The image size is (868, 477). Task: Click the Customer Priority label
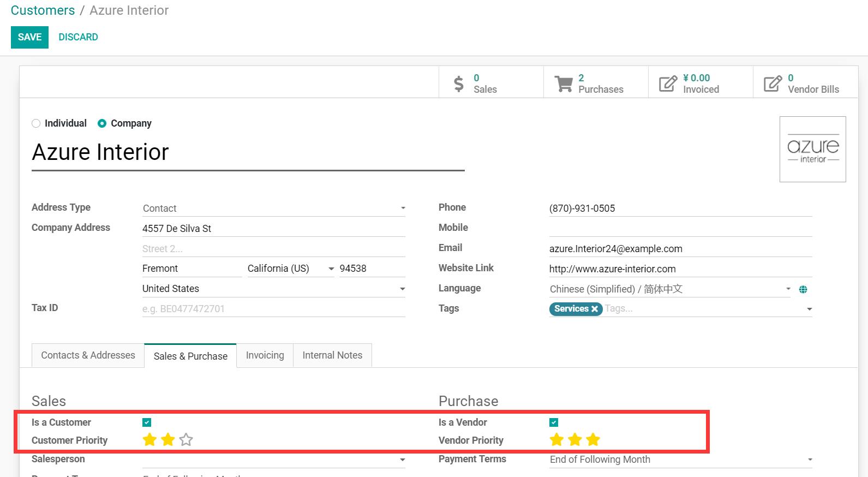(69, 440)
